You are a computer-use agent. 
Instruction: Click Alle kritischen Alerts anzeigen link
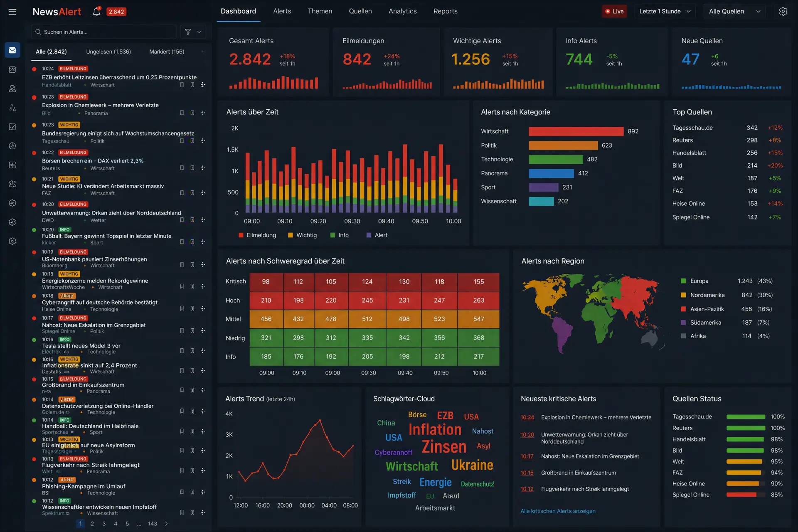[x=558, y=511]
